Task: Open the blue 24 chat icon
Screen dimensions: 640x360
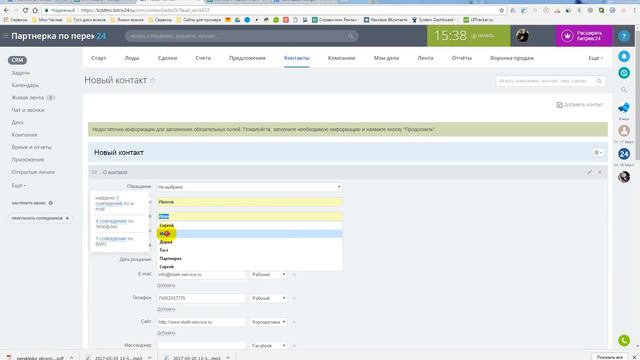Action: click(x=624, y=154)
